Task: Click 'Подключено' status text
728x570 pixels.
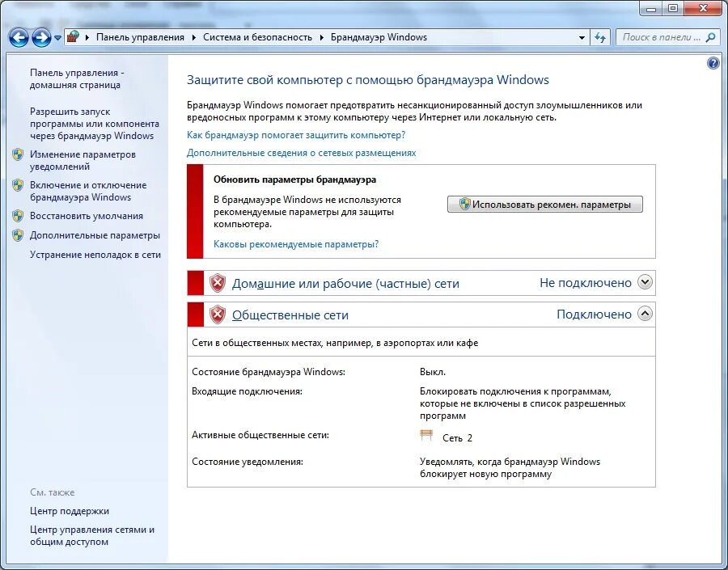Action: (x=595, y=315)
